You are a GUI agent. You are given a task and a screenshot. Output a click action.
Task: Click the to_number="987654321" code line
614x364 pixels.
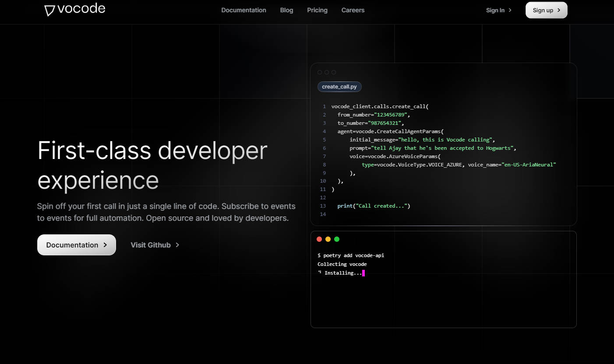(x=371, y=123)
